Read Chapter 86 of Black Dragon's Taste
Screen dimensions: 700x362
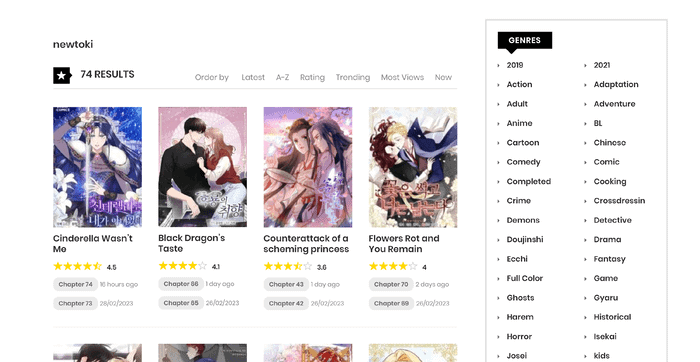point(181,284)
